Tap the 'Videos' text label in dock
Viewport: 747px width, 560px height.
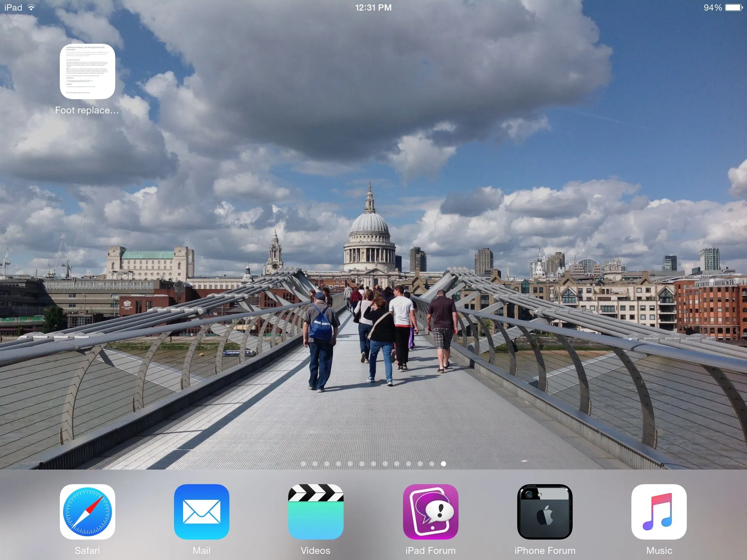tap(316, 550)
